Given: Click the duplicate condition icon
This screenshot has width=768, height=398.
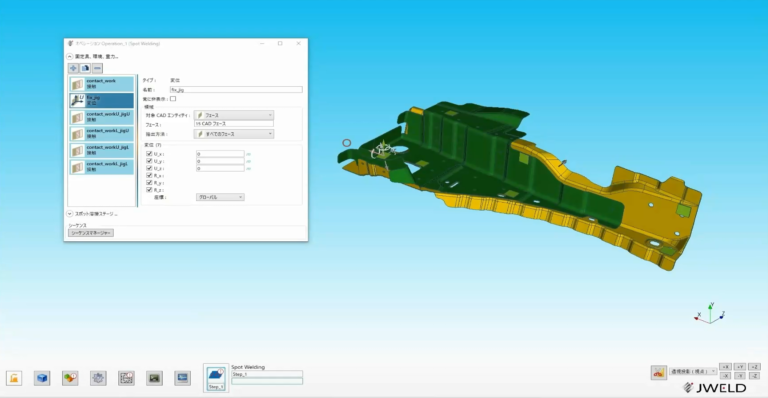Looking at the screenshot, I should [x=85, y=68].
